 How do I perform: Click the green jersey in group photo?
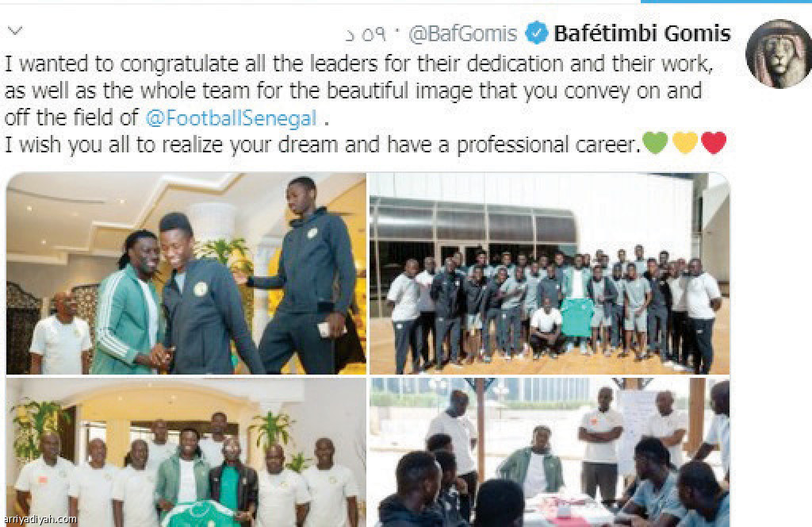(577, 317)
